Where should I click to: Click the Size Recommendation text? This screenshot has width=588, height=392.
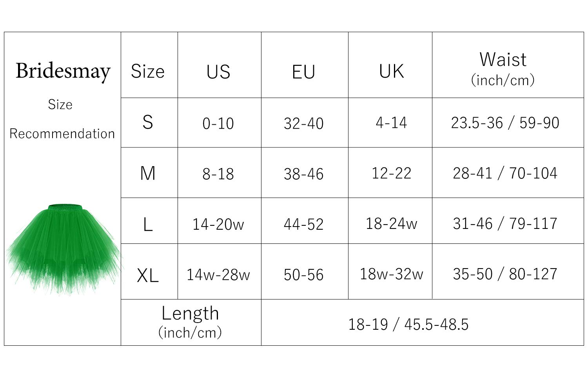click(x=62, y=119)
